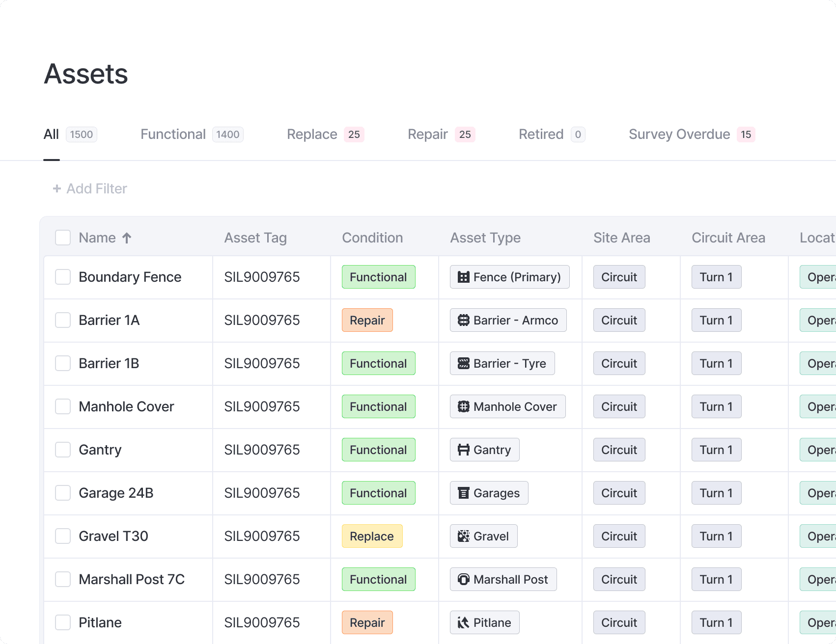The image size is (836, 644).
Task: Click the Armco barrier icon in Barrier 1A row
Action: 463,321
